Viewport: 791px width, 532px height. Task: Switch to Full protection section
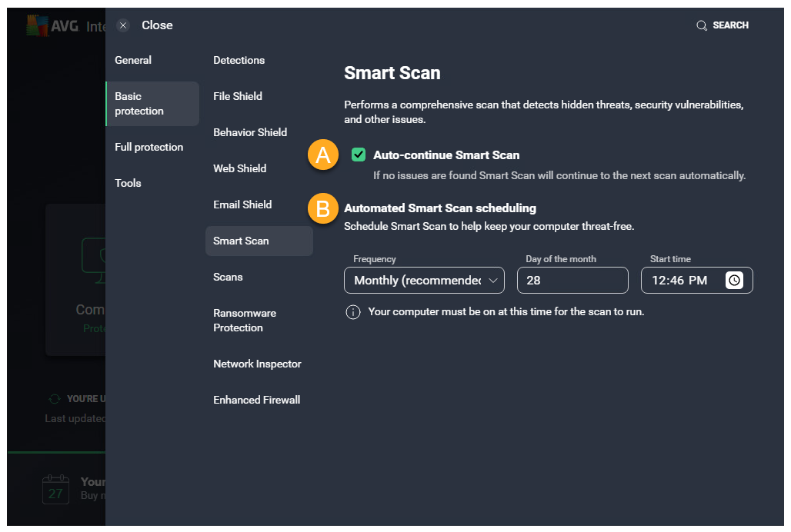pos(149,147)
